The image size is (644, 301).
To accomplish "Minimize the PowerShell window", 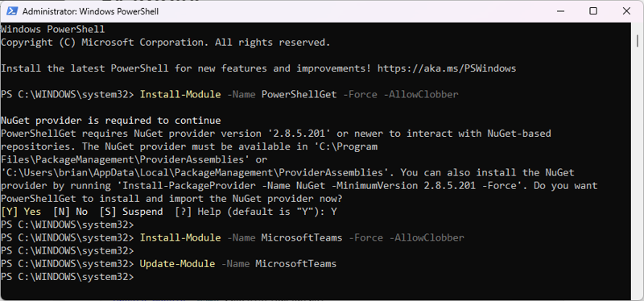I will pos(559,11).
